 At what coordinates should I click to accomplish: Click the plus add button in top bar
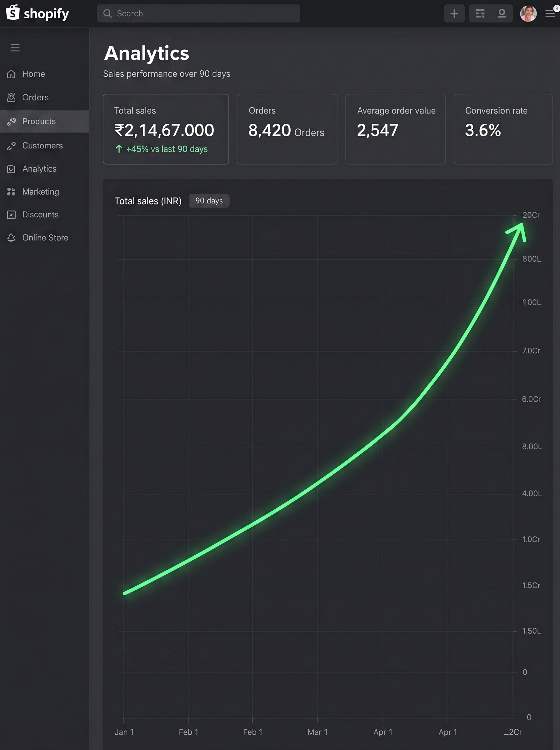(454, 13)
